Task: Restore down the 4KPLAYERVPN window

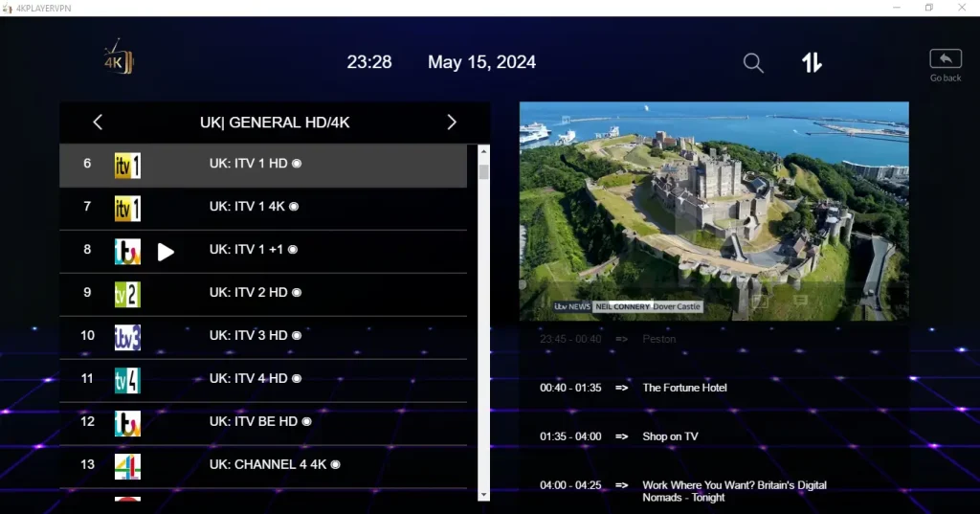Action: pos(928,8)
